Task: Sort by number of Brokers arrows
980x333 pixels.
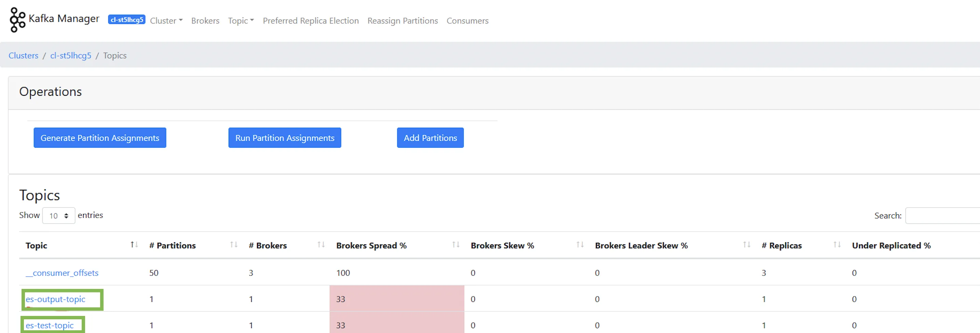Action: coord(321,245)
